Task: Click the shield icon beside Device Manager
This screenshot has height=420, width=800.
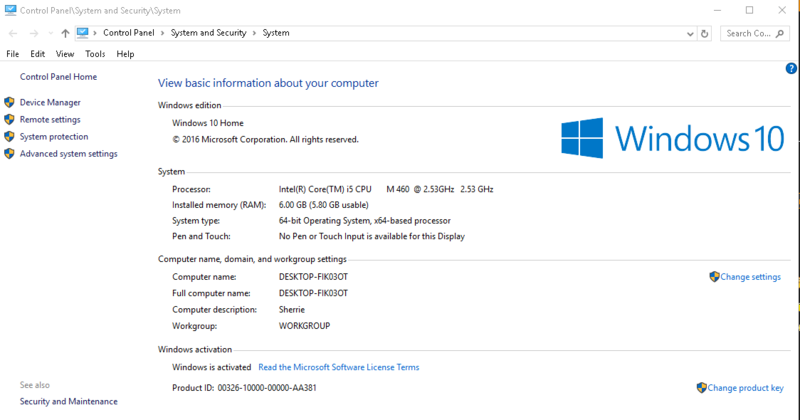Action: (9, 102)
